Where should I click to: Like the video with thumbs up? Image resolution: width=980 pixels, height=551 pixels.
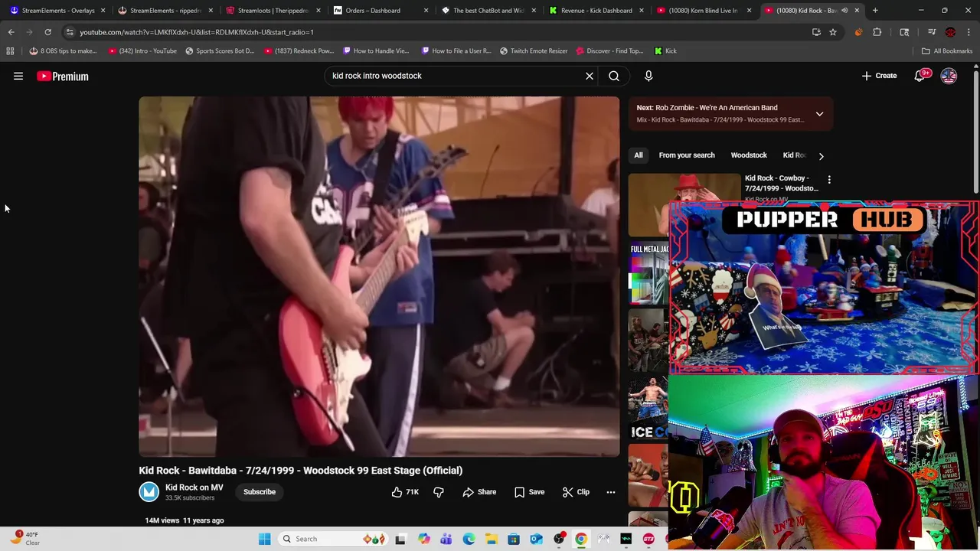(x=405, y=492)
